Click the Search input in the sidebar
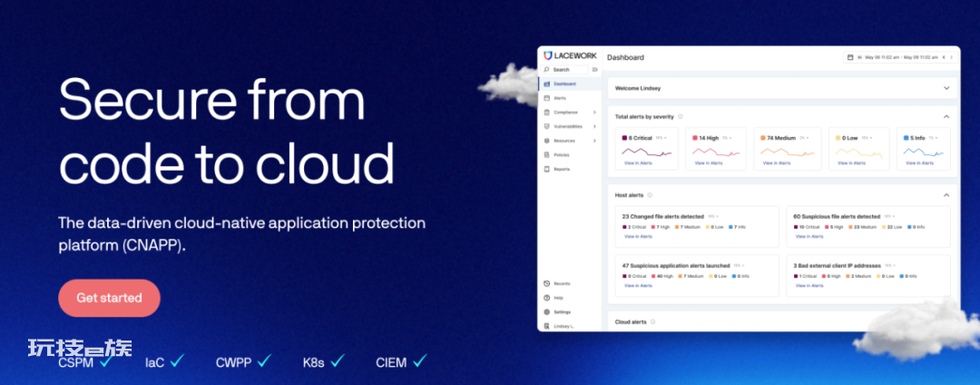This screenshot has width=980, height=385. click(x=566, y=69)
